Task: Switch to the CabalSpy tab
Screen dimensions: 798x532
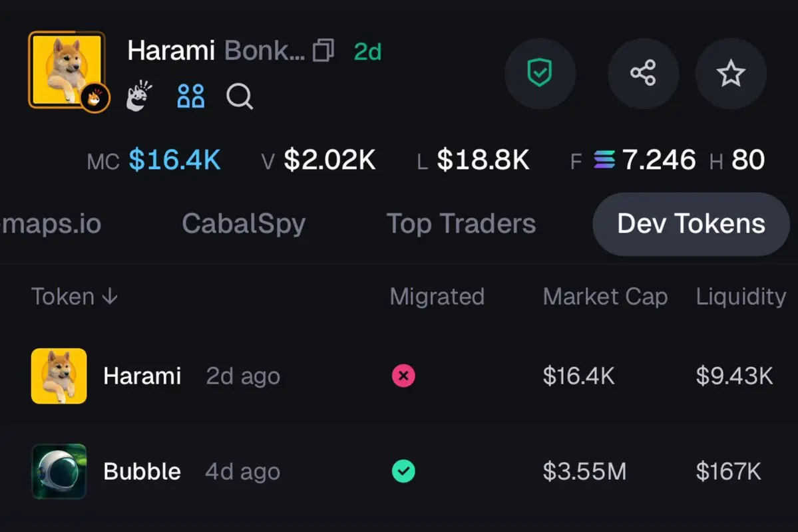Action: tap(244, 224)
